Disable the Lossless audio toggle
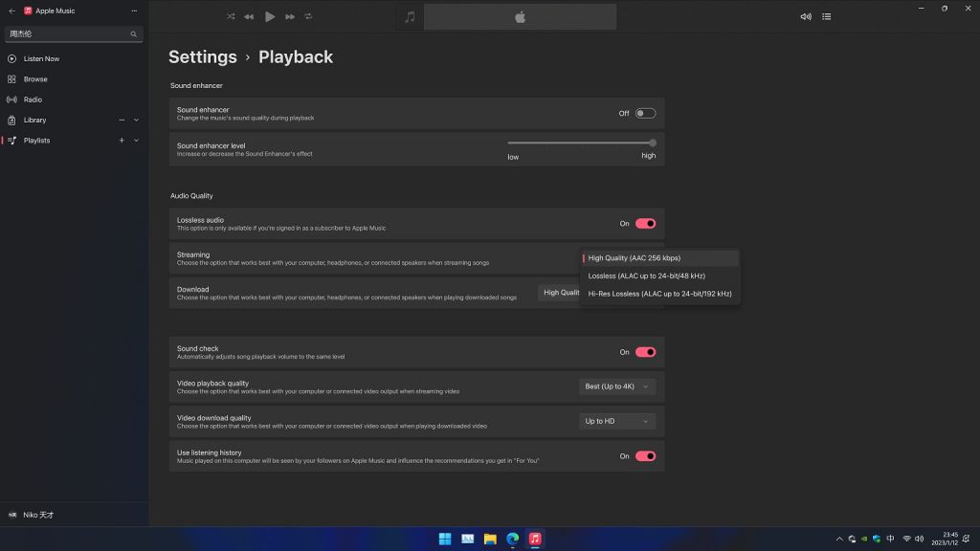 [645, 223]
